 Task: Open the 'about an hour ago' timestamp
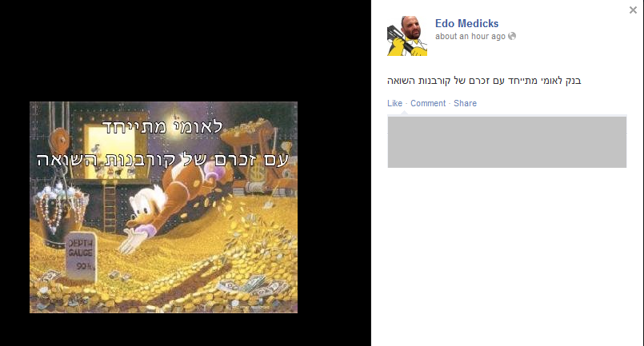click(x=470, y=36)
